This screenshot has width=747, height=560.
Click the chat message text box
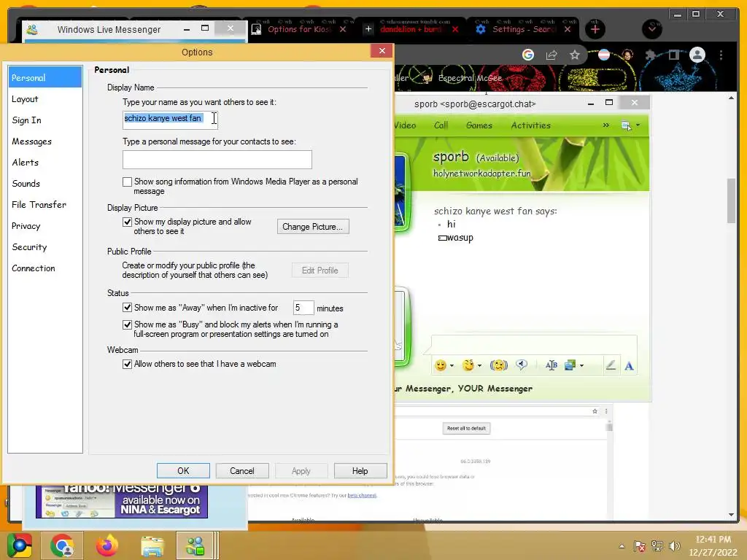tap(533, 344)
